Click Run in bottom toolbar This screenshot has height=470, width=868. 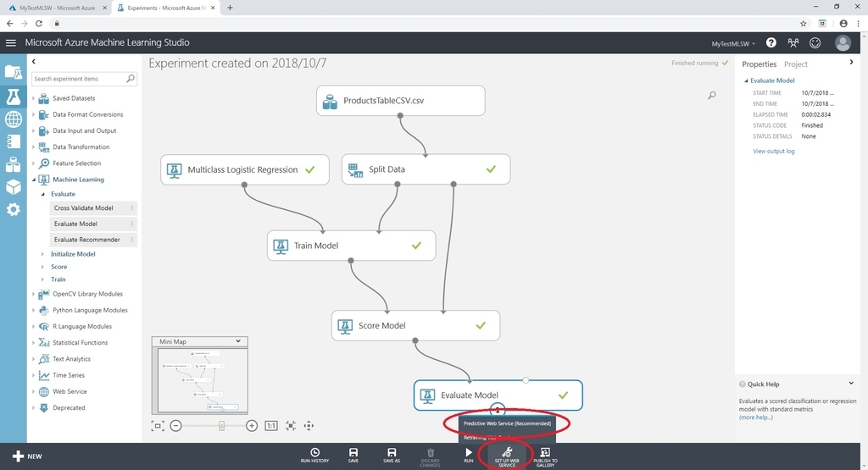tap(468, 456)
